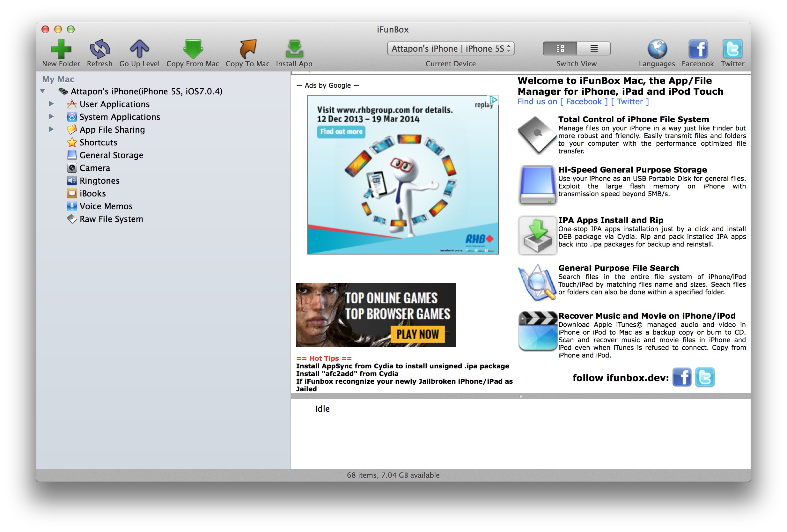
Task: Open the Install App tool
Action: (294, 49)
